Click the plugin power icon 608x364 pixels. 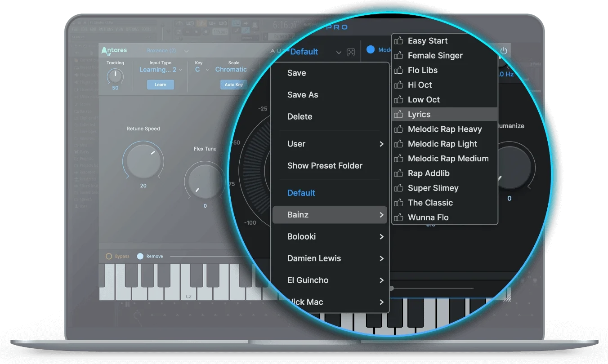[504, 51]
